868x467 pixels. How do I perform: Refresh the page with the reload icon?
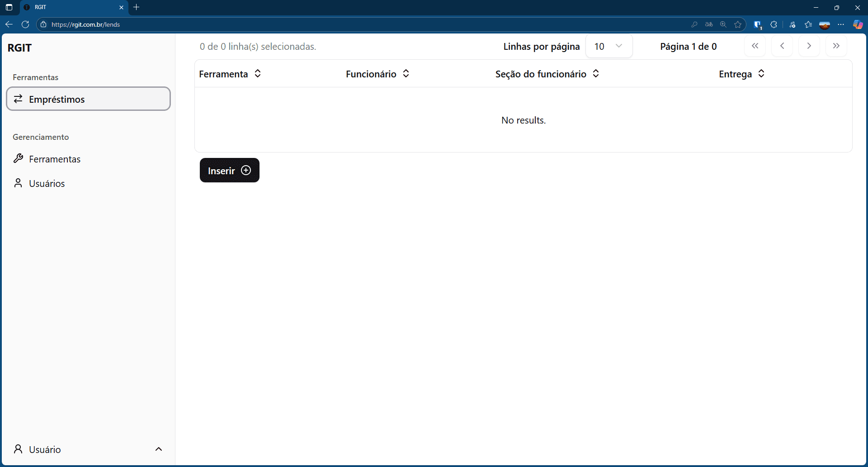25,24
